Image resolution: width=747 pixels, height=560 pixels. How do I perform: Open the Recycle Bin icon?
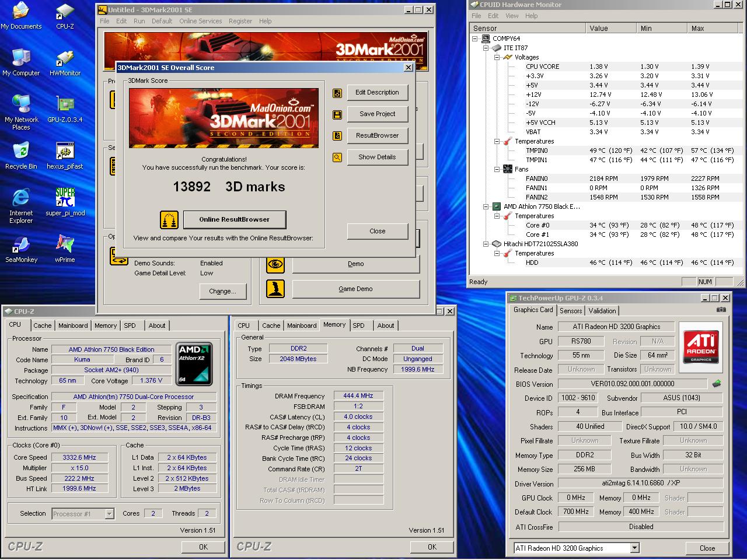pos(21,156)
